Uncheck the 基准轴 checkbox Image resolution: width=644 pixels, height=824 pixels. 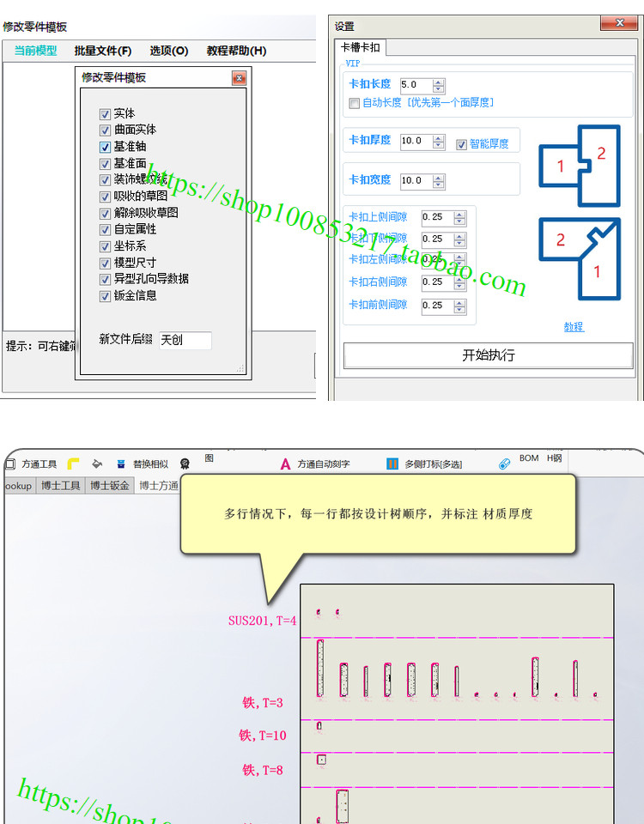point(105,147)
